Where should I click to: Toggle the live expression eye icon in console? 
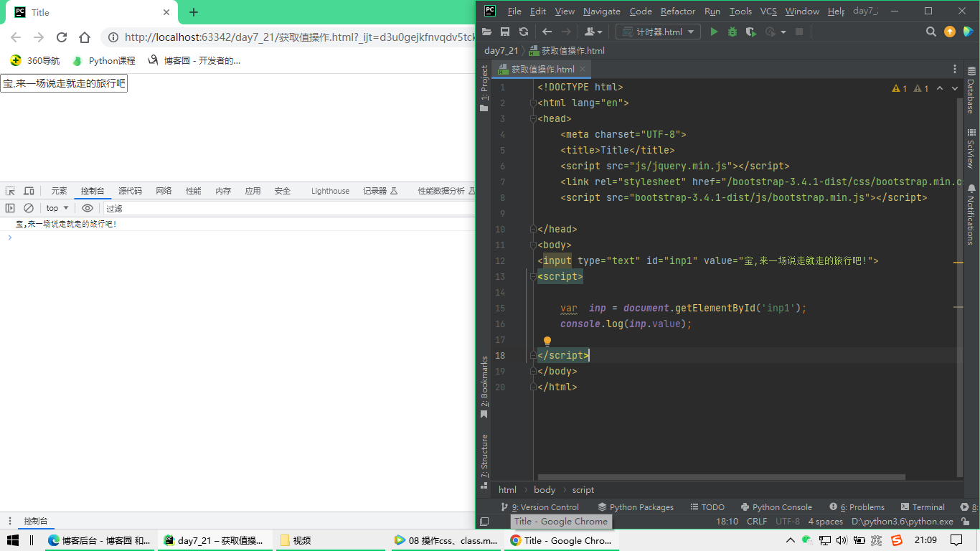point(88,208)
